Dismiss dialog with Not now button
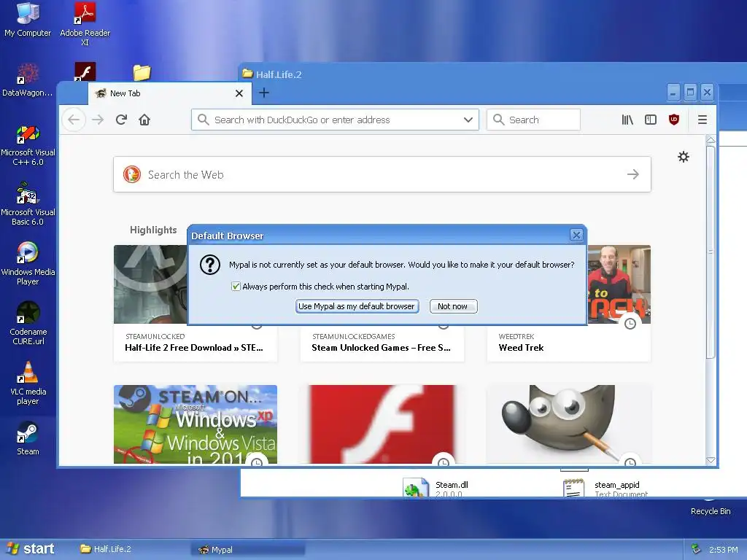 [453, 306]
